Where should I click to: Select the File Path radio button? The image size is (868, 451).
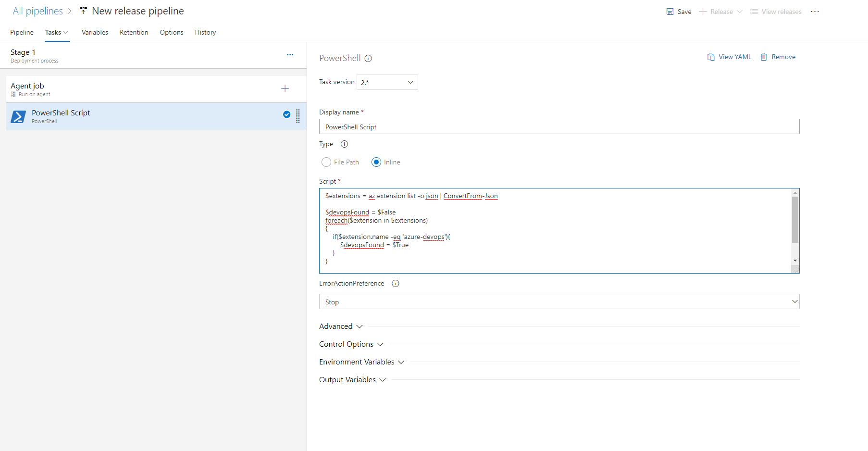click(x=326, y=163)
